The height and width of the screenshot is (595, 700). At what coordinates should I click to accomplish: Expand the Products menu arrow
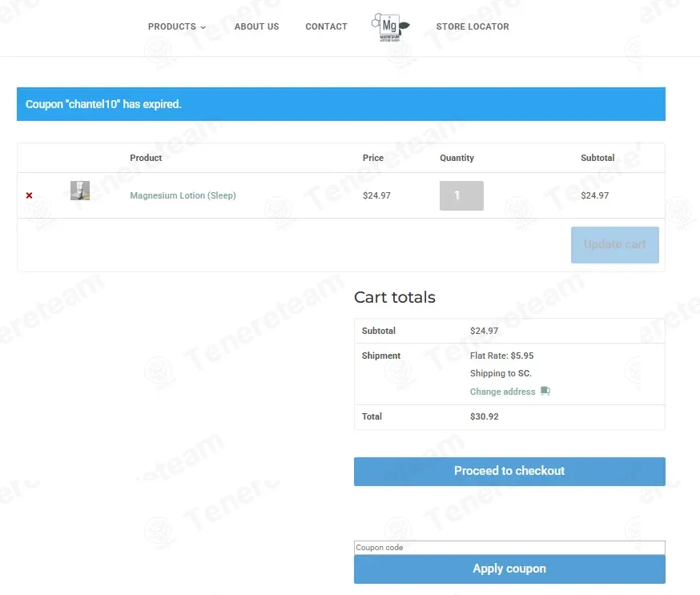(x=203, y=27)
